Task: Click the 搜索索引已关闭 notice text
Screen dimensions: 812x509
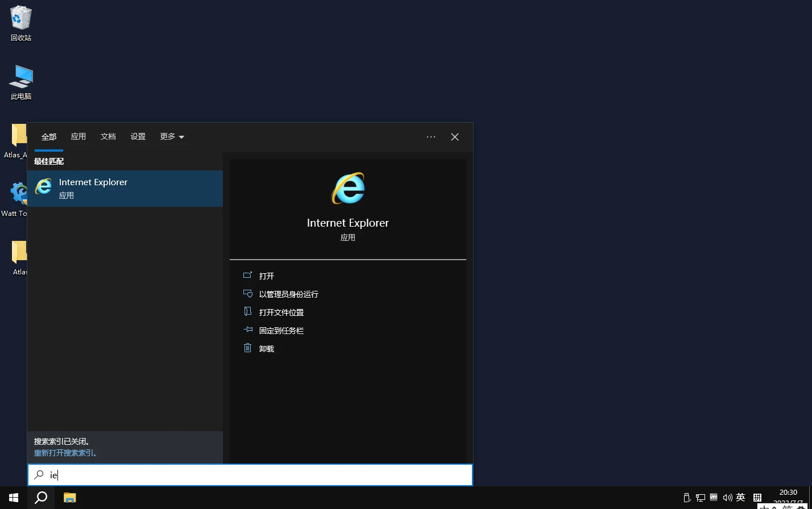Action: pyautogui.click(x=63, y=441)
